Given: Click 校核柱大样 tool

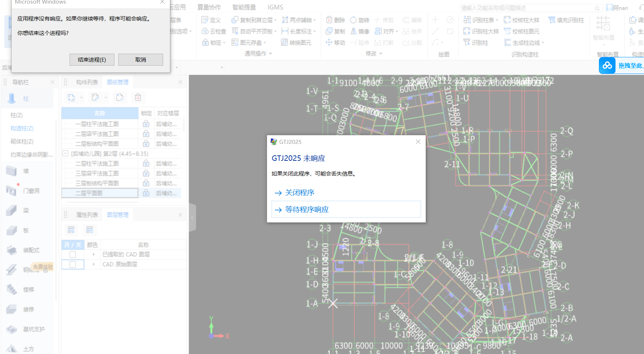Looking at the screenshot, I should point(522,20).
